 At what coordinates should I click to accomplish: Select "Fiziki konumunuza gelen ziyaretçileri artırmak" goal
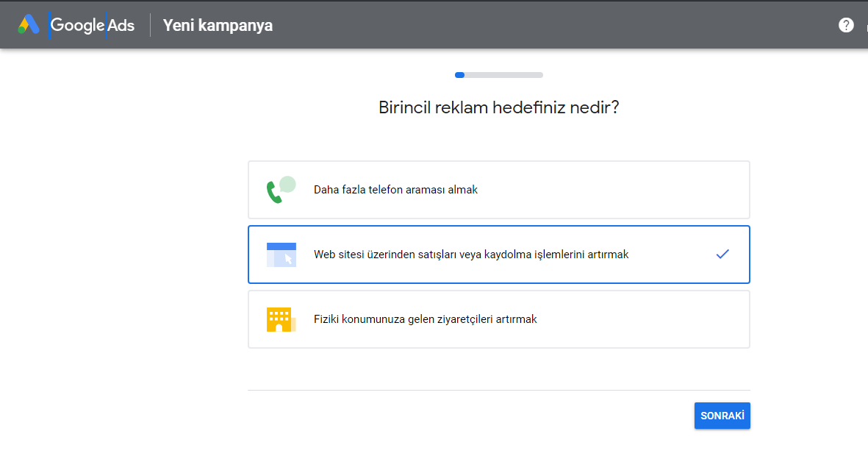click(499, 319)
